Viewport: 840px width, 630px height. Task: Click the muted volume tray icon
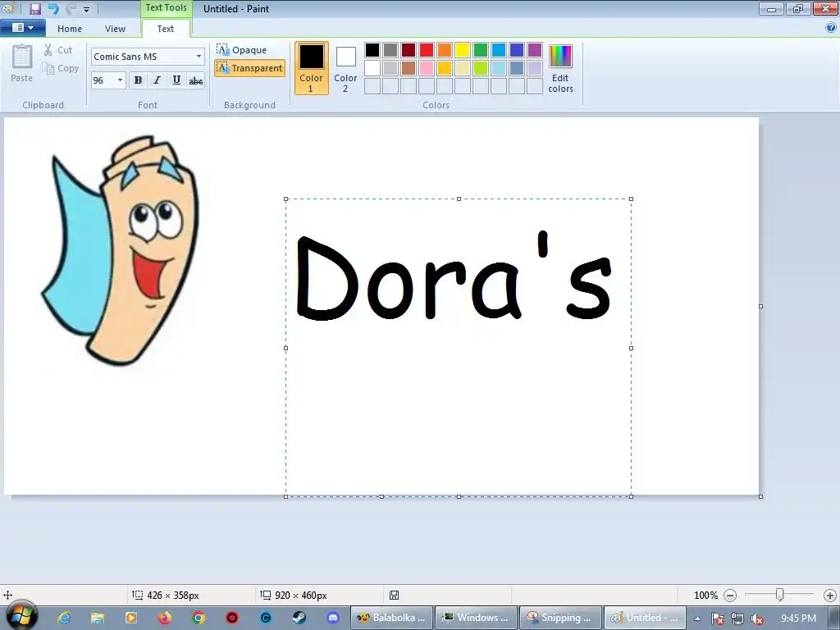[757, 619]
